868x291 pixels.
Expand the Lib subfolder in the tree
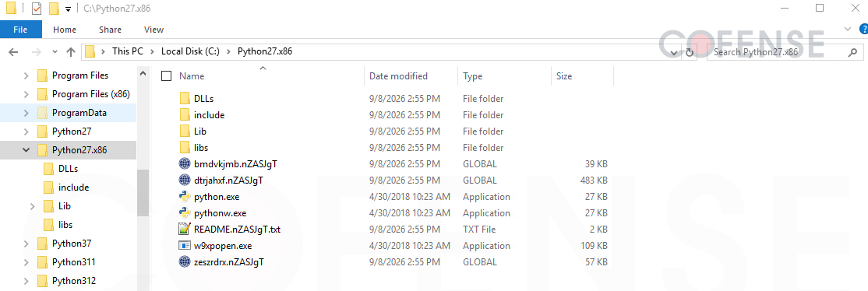[33, 206]
